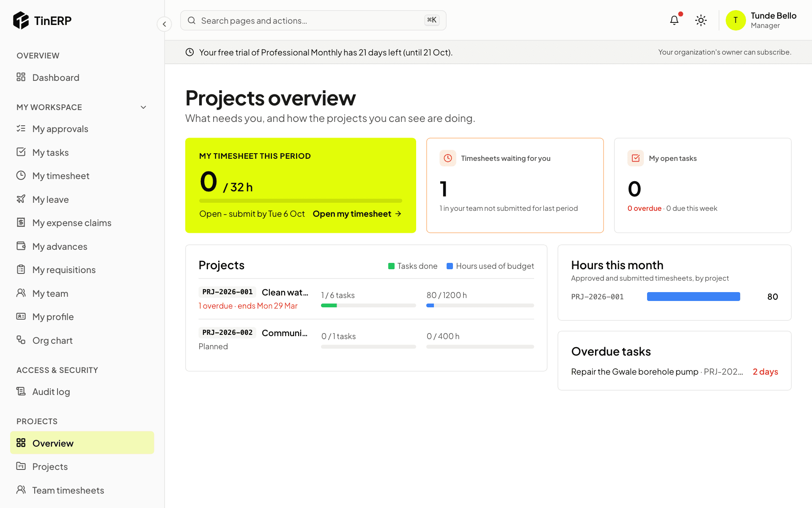Image resolution: width=812 pixels, height=508 pixels.
Task: Click blue Hours used of budget swatch
Action: click(x=450, y=266)
